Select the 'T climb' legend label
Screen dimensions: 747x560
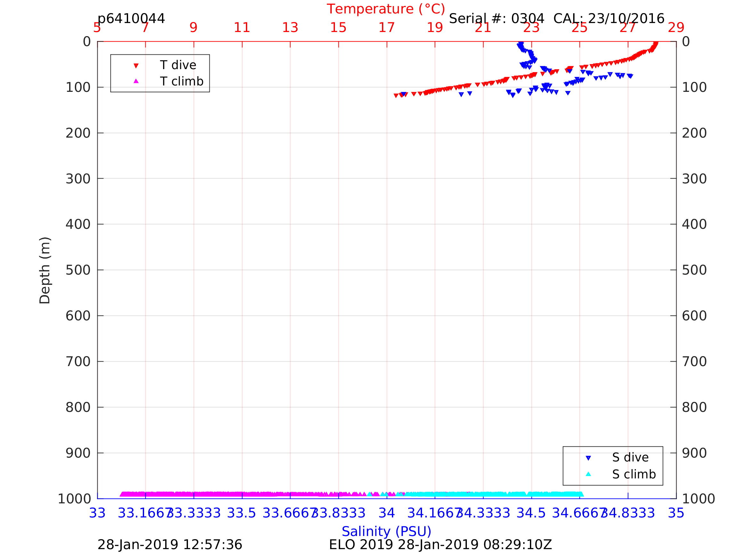click(x=181, y=81)
